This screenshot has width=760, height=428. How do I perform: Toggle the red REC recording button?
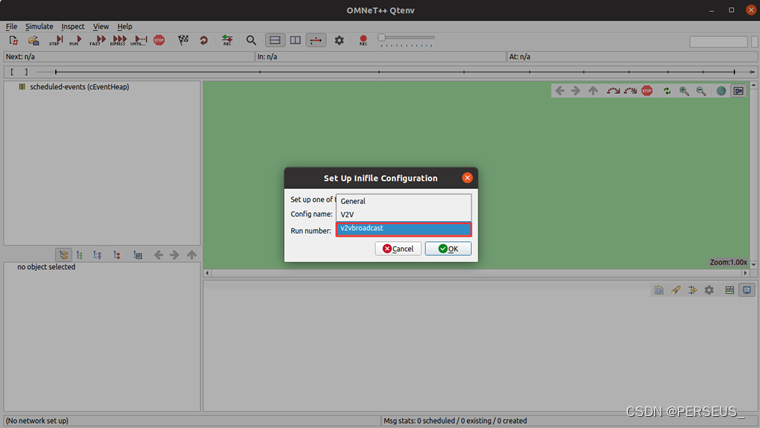pos(363,40)
